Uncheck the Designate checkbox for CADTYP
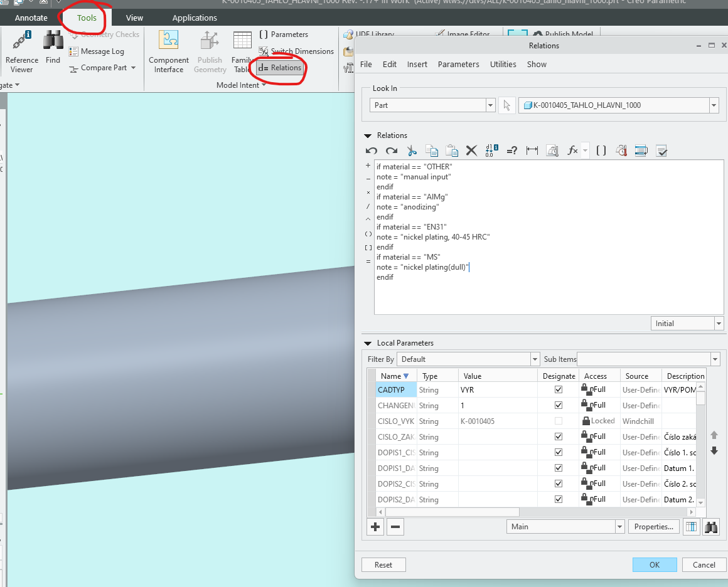Image resolution: width=728 pixels, height=587 pixels. click(558, 389)
